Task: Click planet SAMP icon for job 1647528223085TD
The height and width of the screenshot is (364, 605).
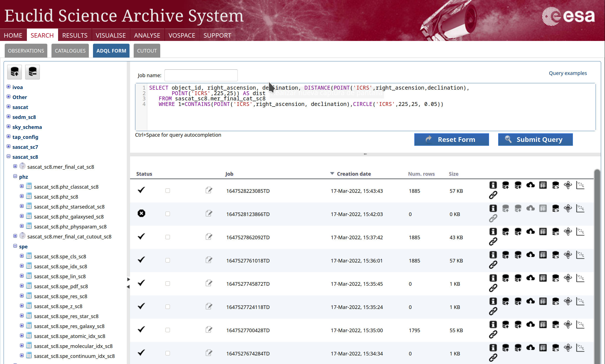Action: pyautogui.click(x=568, y=185)
